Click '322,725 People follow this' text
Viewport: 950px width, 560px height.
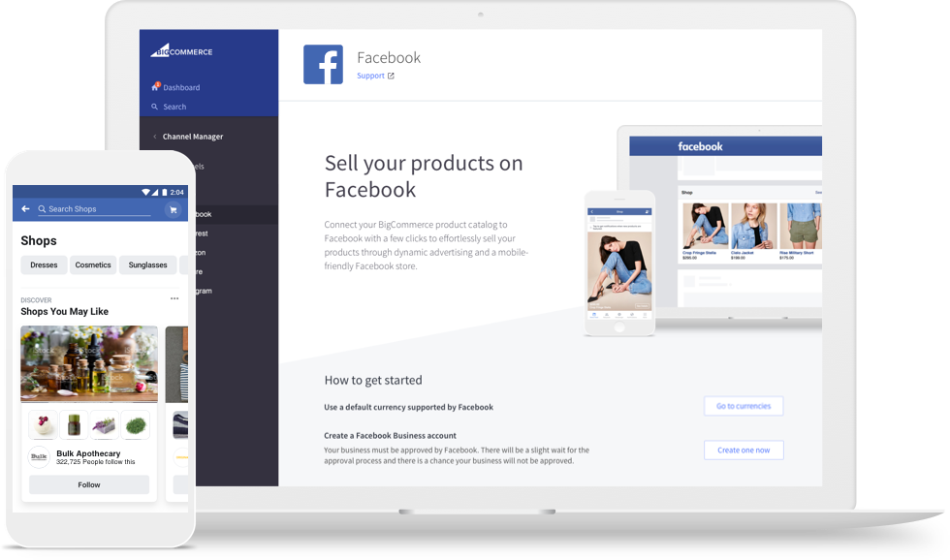coord(96,462)
